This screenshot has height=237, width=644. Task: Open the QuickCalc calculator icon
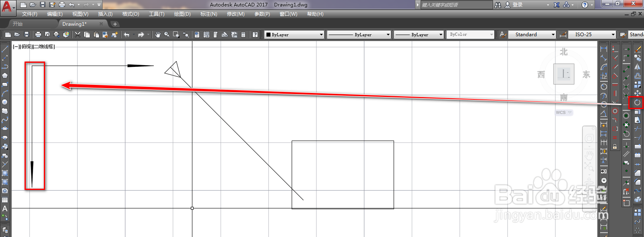click(243, 35)
